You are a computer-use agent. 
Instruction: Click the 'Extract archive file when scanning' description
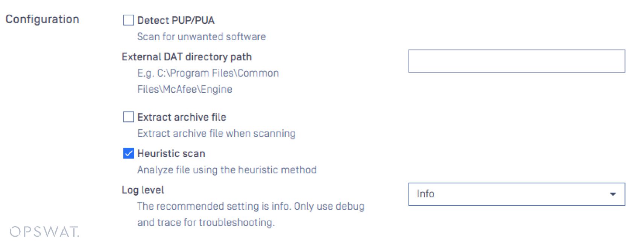point(216,134)
